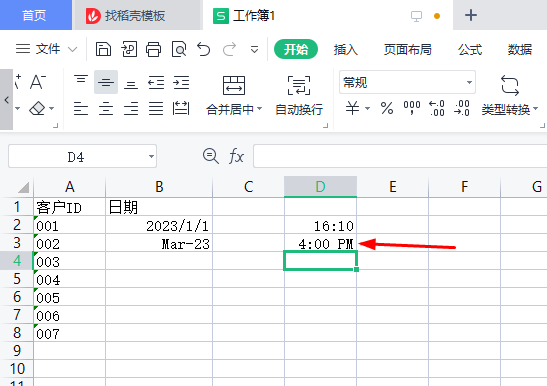Toggle middle vertical alignment

pos(106,82)
